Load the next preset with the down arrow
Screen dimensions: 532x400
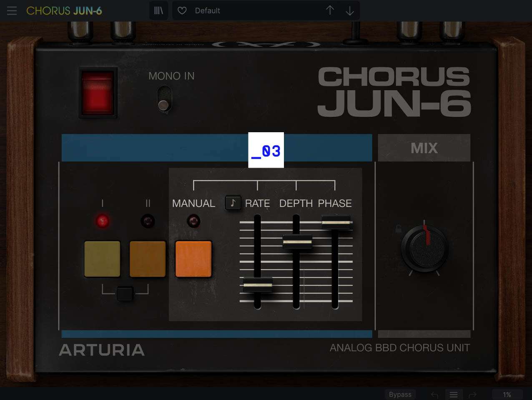point(350,10)
